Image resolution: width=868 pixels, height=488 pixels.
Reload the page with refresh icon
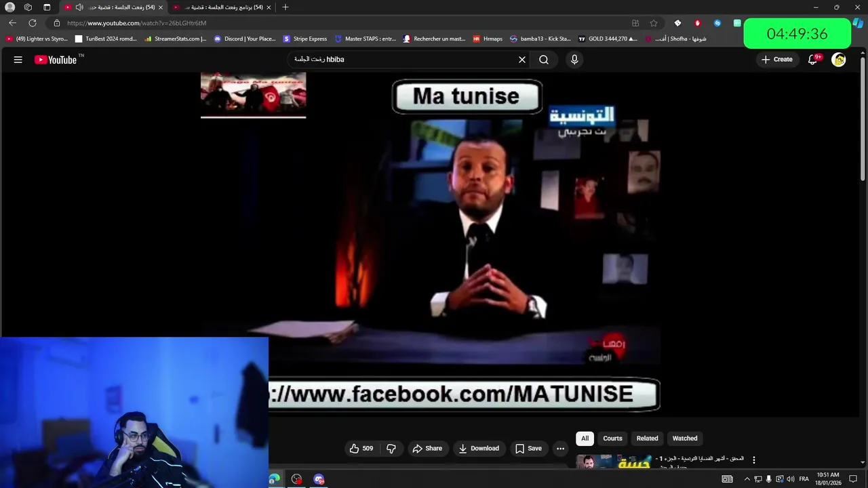pyautogui.click(x=32, y=23)
